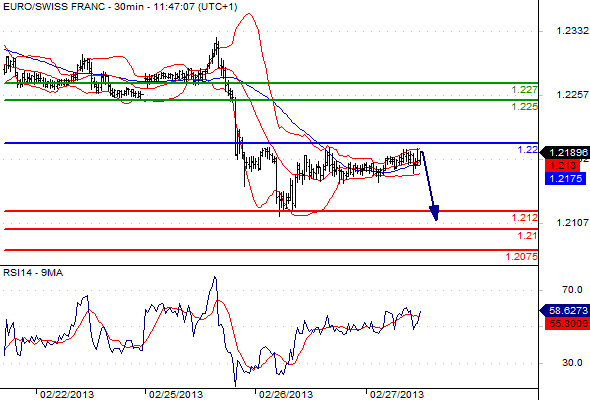This screenshot has height=400, width=590.
Task: Click the blue 1.2175 price tag
Action: [x=566, y=178]
